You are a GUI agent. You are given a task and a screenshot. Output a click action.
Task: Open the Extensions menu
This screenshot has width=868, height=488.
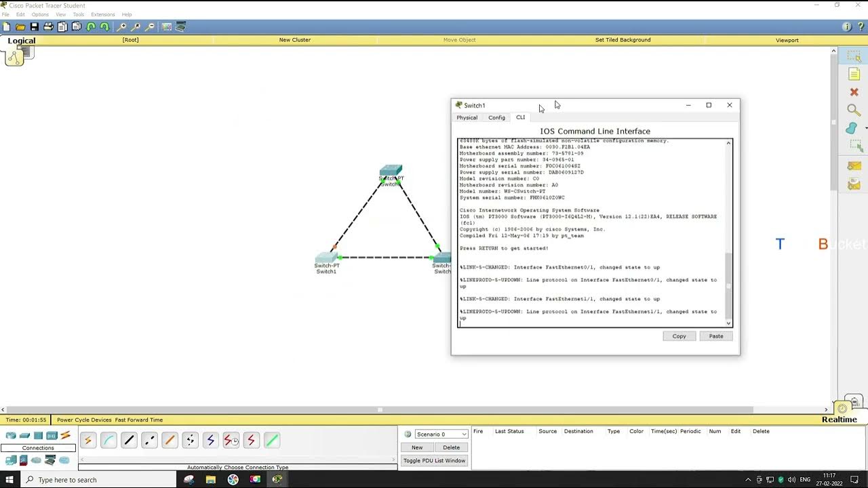tap(102, 14)
